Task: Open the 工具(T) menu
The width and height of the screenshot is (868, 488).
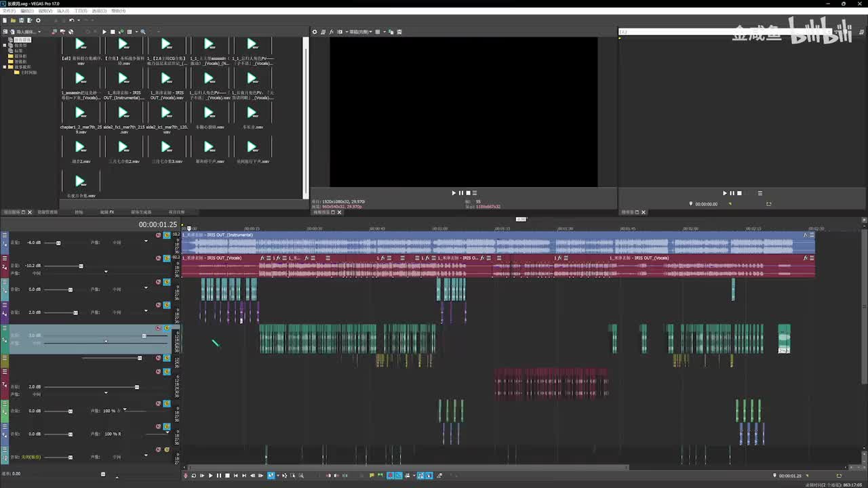Action: click(x=81, y=11)
